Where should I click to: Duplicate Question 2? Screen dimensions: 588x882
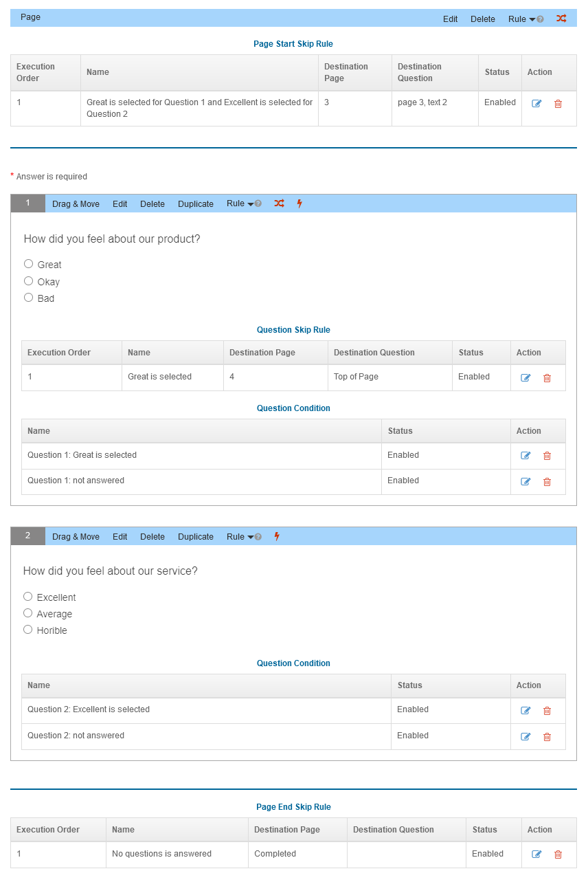[196, 537]
